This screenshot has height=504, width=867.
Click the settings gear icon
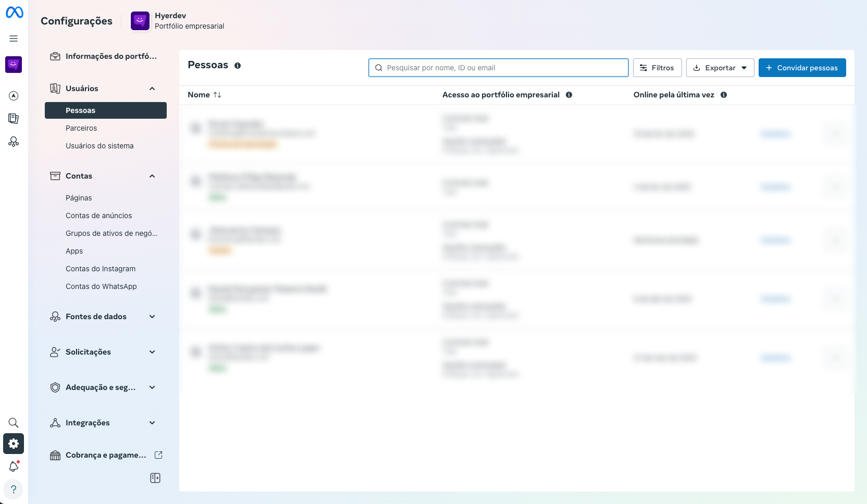(x=14, y=444)
